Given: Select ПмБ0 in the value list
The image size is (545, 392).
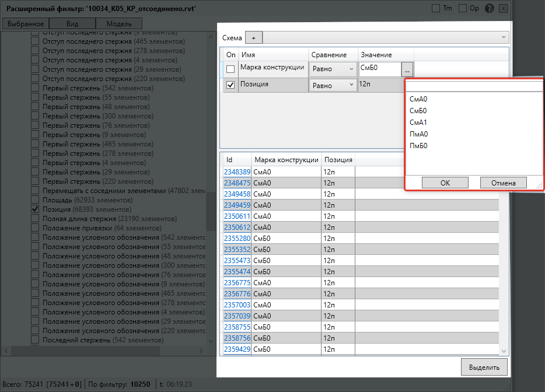Looking at the screenshot, I should tap(418, 146).
